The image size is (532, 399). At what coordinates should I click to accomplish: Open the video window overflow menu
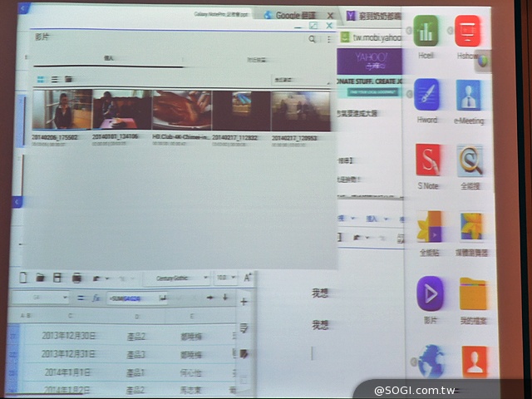329,39
